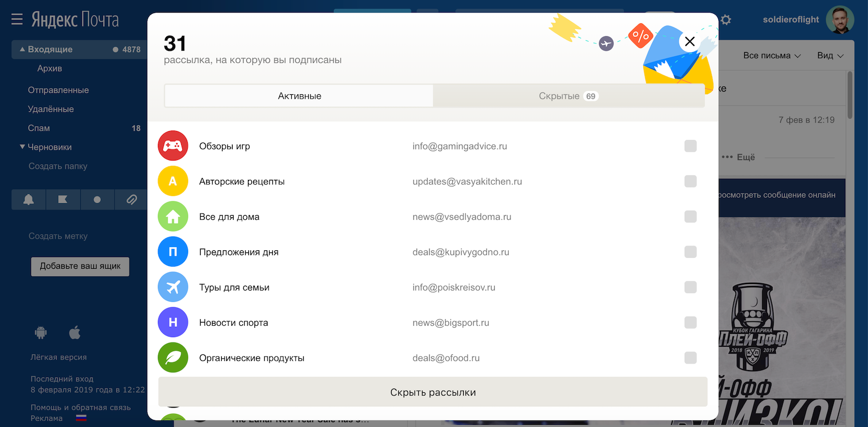
Task: Click news@bigsport.ru address
Action: (x=450, y=322)
